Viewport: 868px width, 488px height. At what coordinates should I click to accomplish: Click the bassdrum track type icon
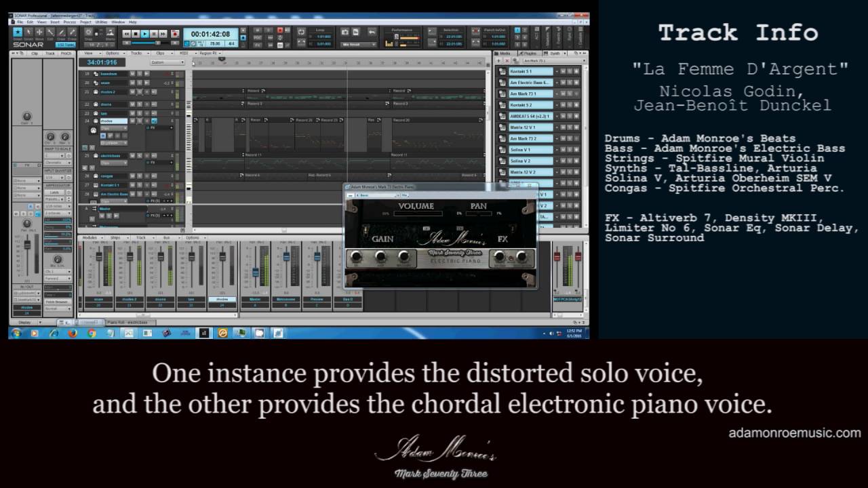pos(96,74)
